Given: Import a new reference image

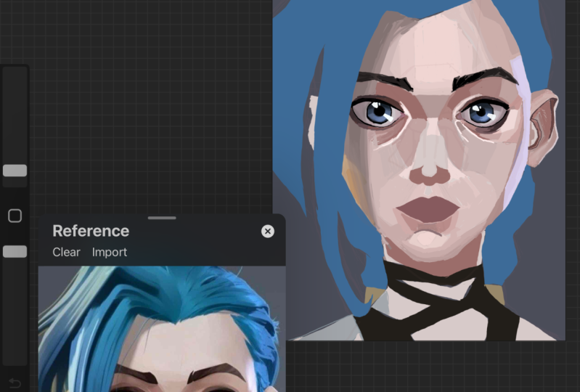Looking at the screenshot, I should tap(110, 252).
